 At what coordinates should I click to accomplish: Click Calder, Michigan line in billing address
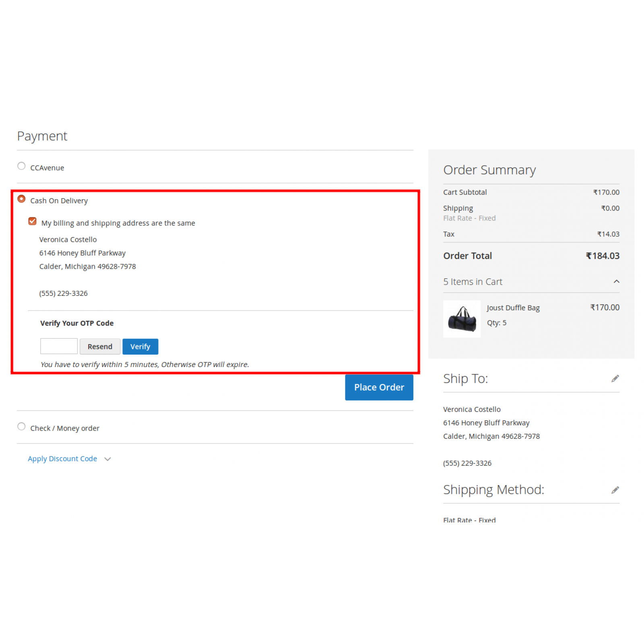click(x=87, y=266)
